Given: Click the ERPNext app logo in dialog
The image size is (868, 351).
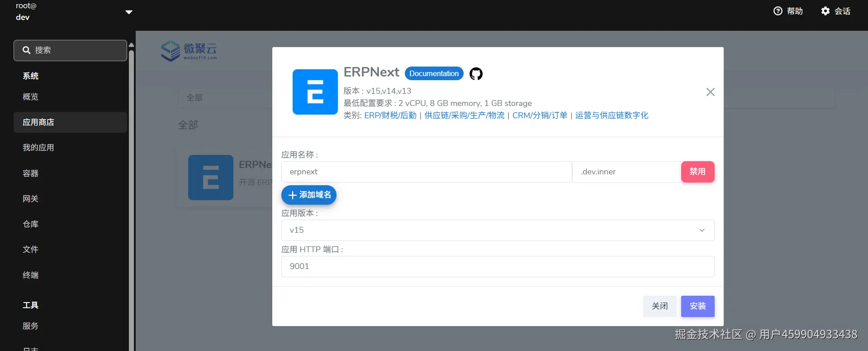Looking at the screenshot, I should tap(315, 92).
